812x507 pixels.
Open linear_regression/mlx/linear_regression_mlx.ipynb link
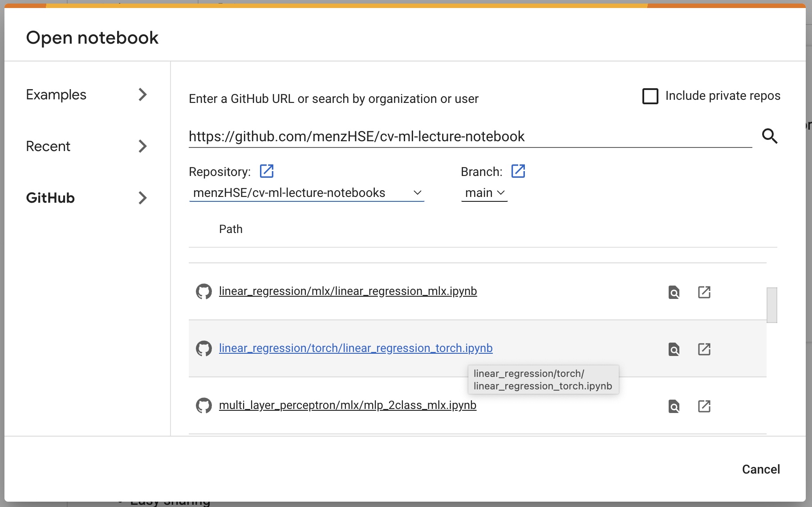pos(348,291)
